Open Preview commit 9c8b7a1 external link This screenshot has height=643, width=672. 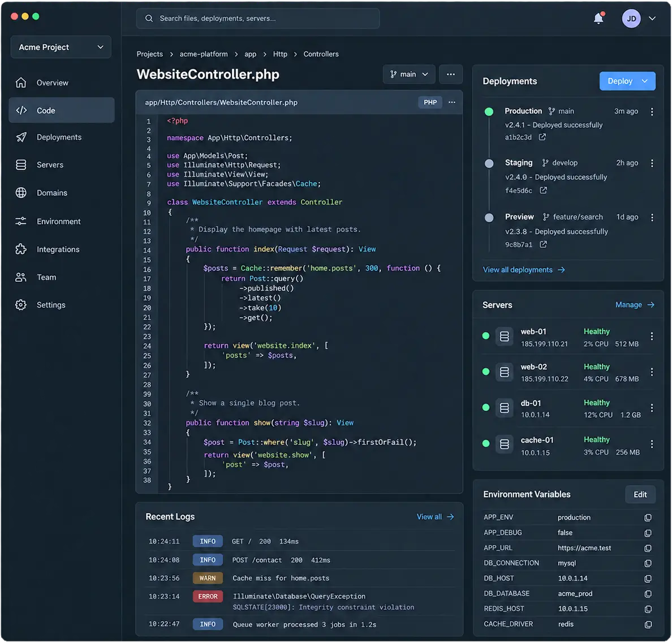click(x=543, y=244)
